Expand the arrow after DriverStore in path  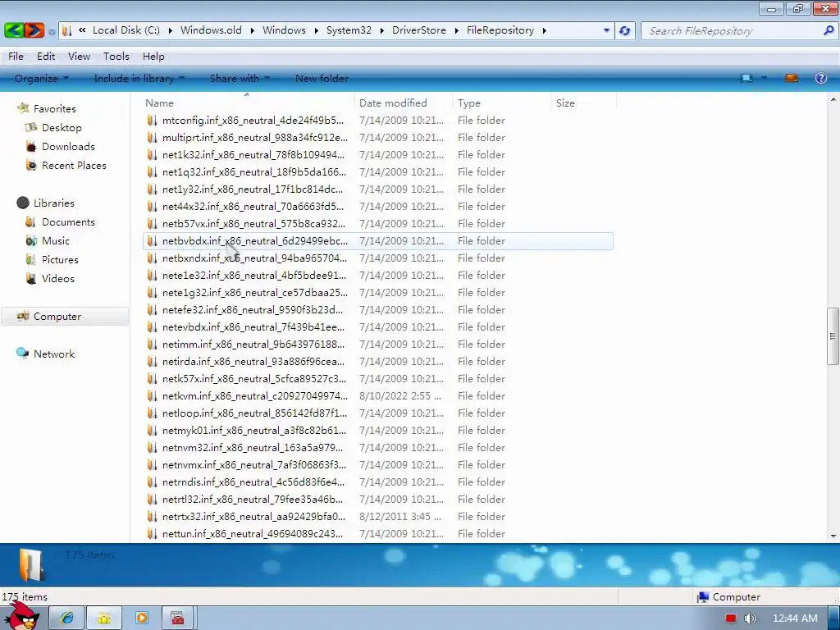456,30
